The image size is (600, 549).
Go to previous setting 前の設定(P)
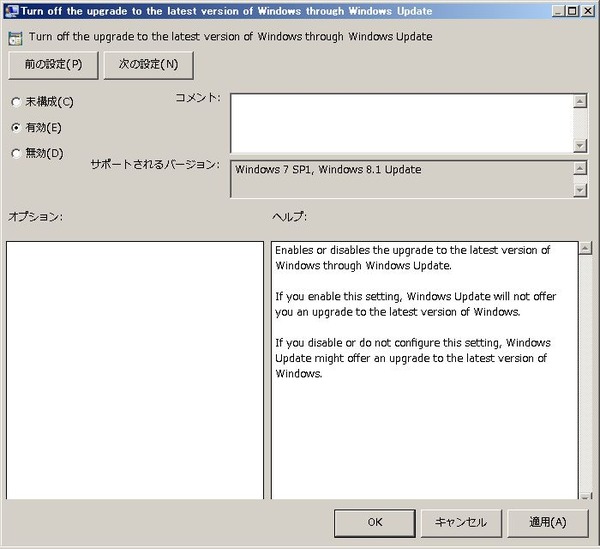click(53, 65)
